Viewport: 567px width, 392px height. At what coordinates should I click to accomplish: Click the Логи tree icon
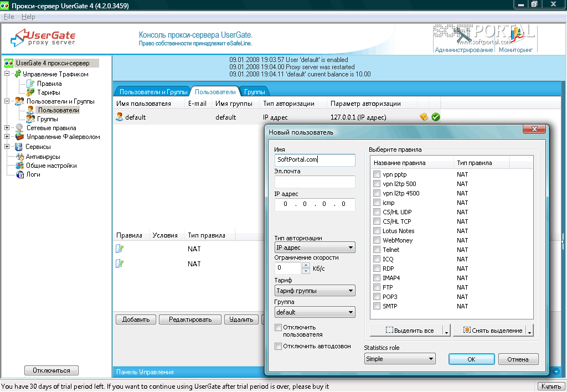coord(20,174)
